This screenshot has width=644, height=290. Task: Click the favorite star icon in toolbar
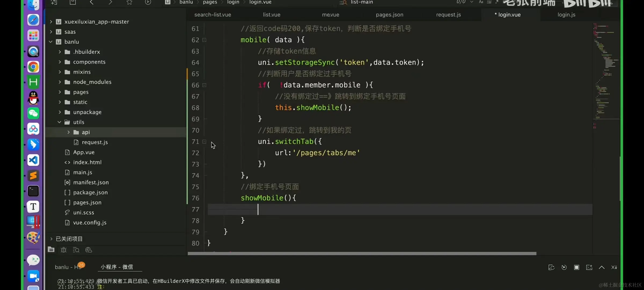tap(129, 2)
